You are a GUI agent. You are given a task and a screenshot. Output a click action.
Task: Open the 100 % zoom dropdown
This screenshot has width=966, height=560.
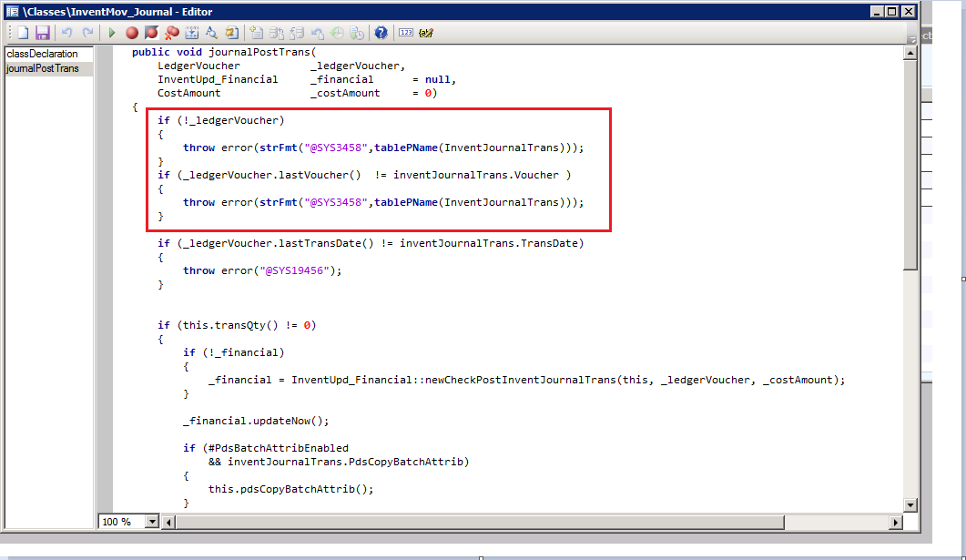pyautogui.click(x=151, y=522)
